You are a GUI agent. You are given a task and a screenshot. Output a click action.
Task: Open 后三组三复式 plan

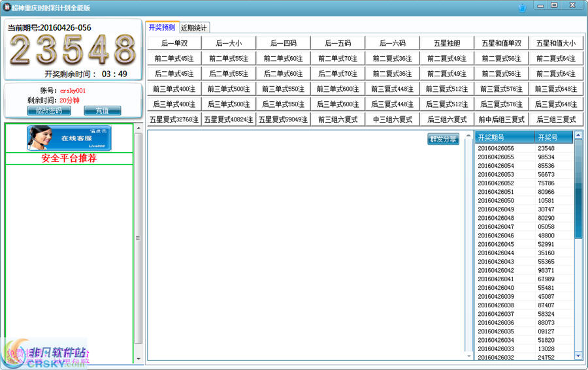point(556,119)
